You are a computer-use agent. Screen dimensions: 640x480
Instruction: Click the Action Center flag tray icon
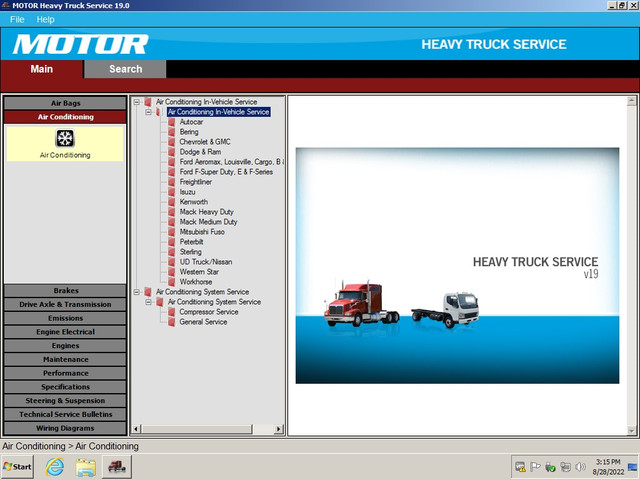click(x=535, y=467)
